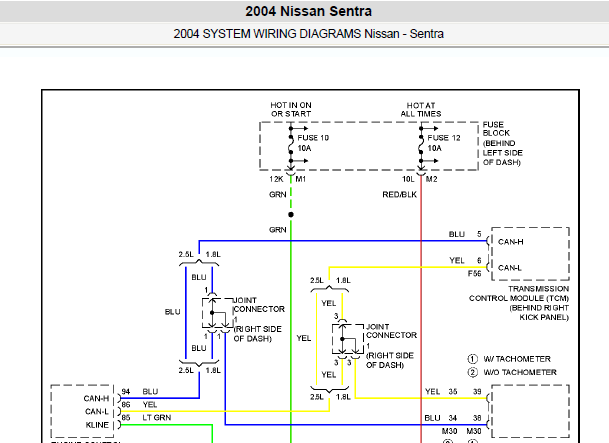Select the "FUSE 10" label
Image resolution: width=609 pixels, height=443 pixels.
(x=313, y=138)
